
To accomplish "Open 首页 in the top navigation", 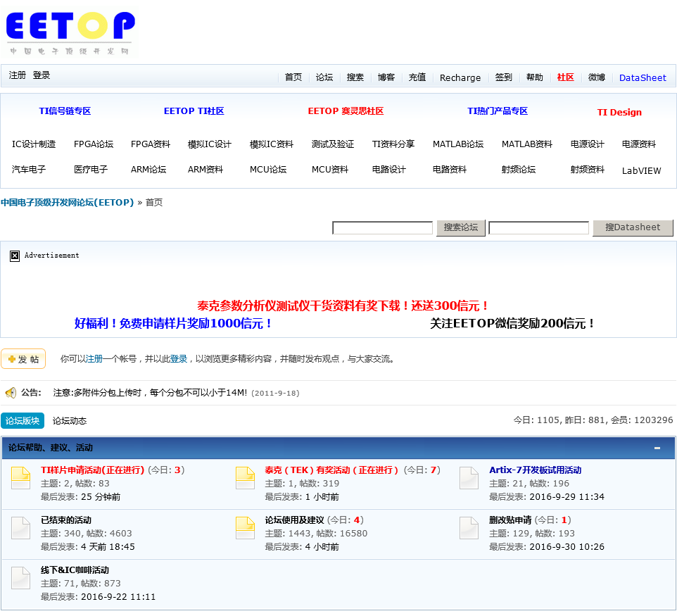I will click(x=293, y=77).
